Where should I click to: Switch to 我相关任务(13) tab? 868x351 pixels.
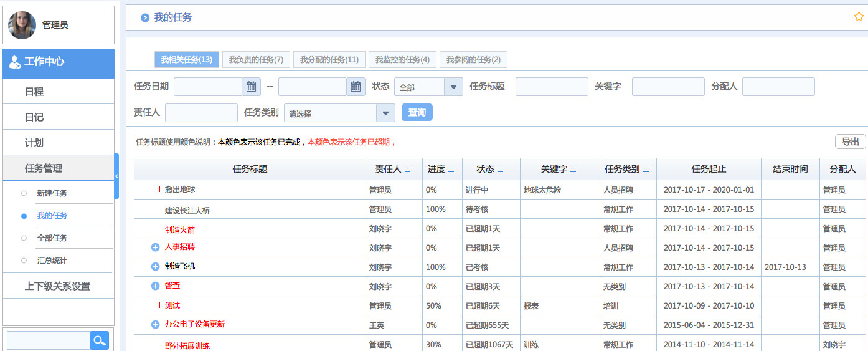pyautogui.click(x=187, y=60)
